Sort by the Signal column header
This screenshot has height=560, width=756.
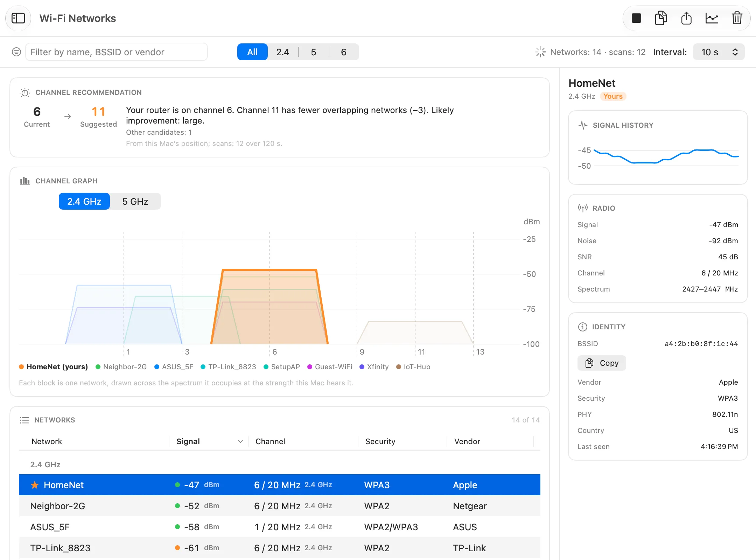tap(209, 442)
